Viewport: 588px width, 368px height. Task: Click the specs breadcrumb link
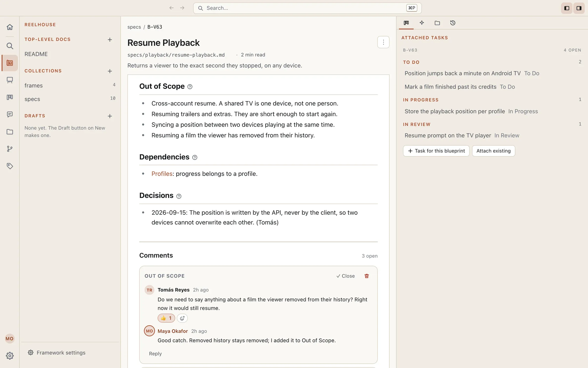point(134,27)
